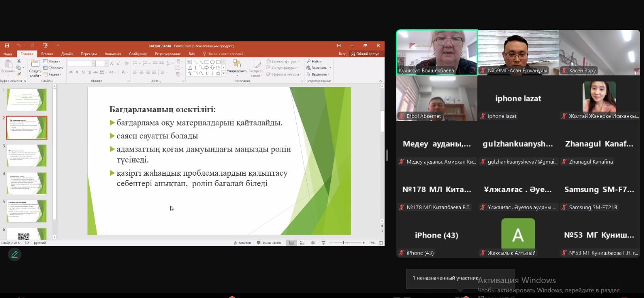Click the green annotation pen icon
The height and width of the screenshot is (298, 644).
pyautogui.click(x=14, y=255)
